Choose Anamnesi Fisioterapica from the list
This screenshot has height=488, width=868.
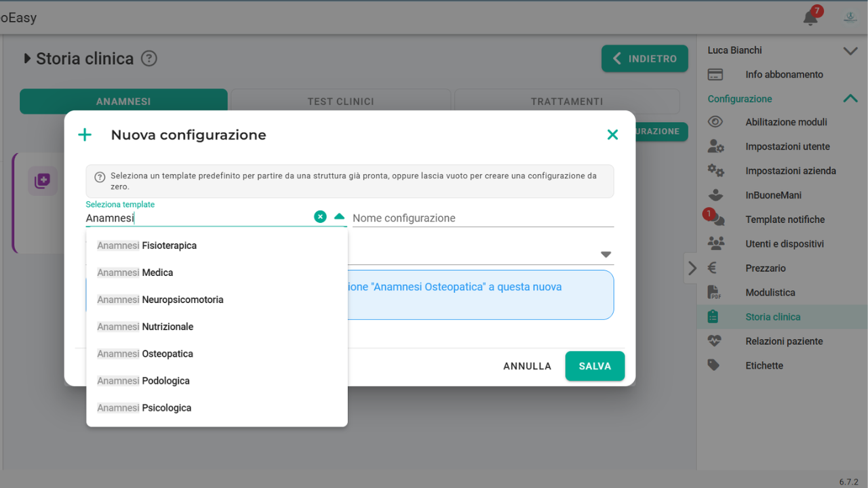click(x=217, y=245)
